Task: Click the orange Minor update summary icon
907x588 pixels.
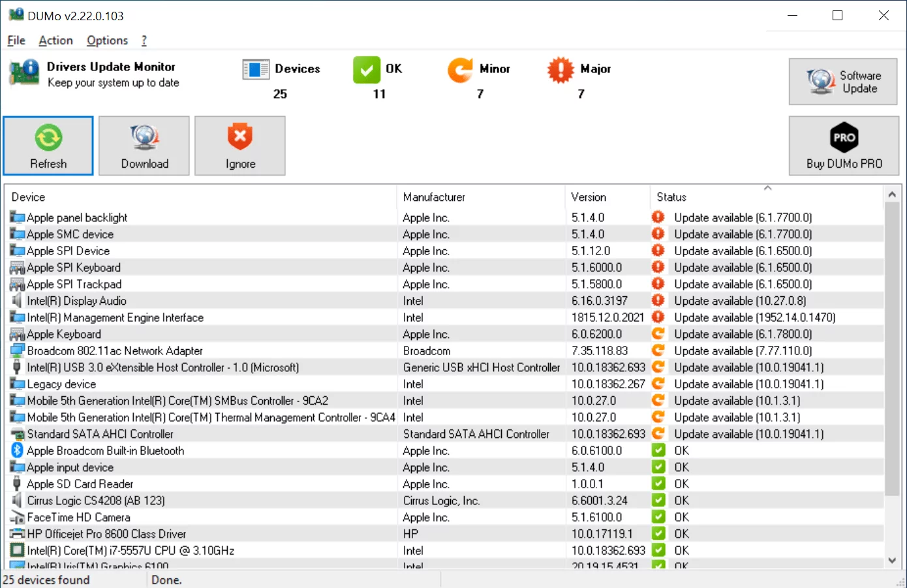Action: [x=460, y=69]
